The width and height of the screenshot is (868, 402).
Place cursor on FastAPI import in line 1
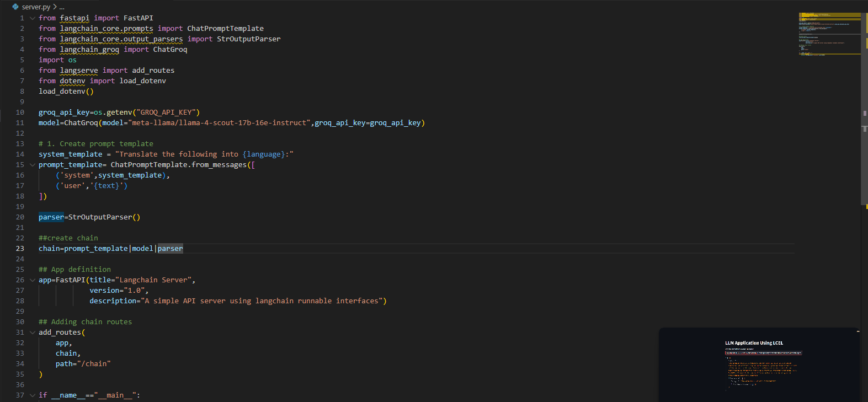[139, 18]
